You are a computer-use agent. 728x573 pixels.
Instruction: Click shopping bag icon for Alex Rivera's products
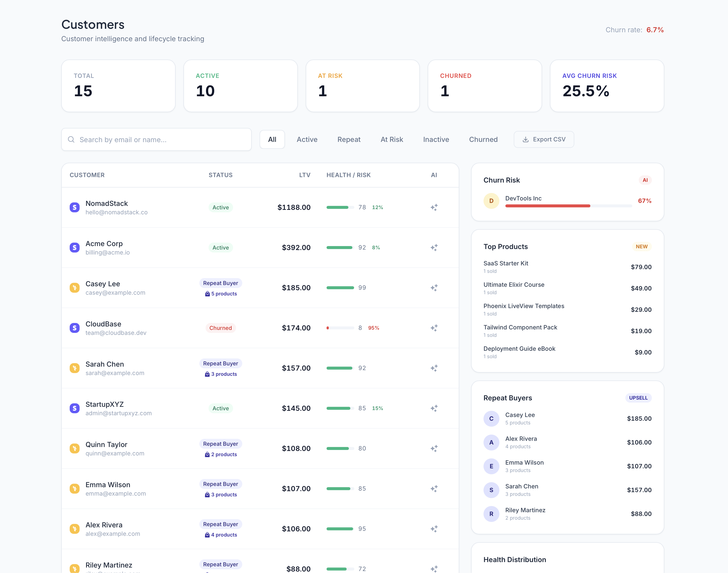click(x=207, y=535)
